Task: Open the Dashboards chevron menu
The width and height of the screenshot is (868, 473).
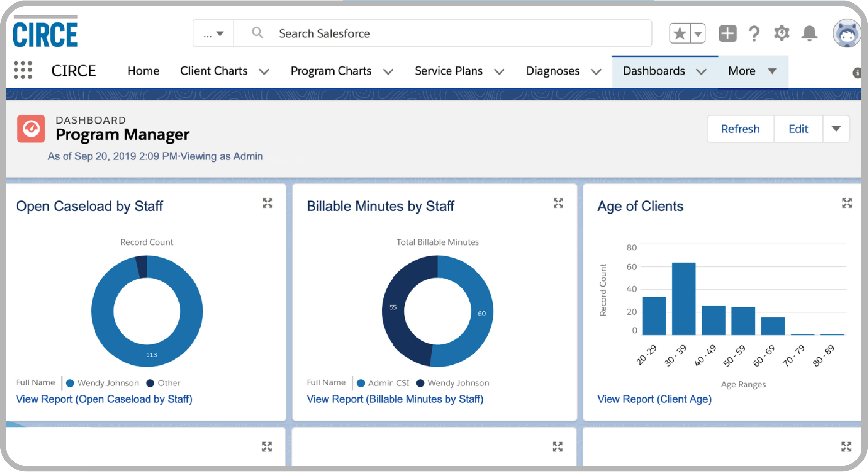Action: (701, 72)
